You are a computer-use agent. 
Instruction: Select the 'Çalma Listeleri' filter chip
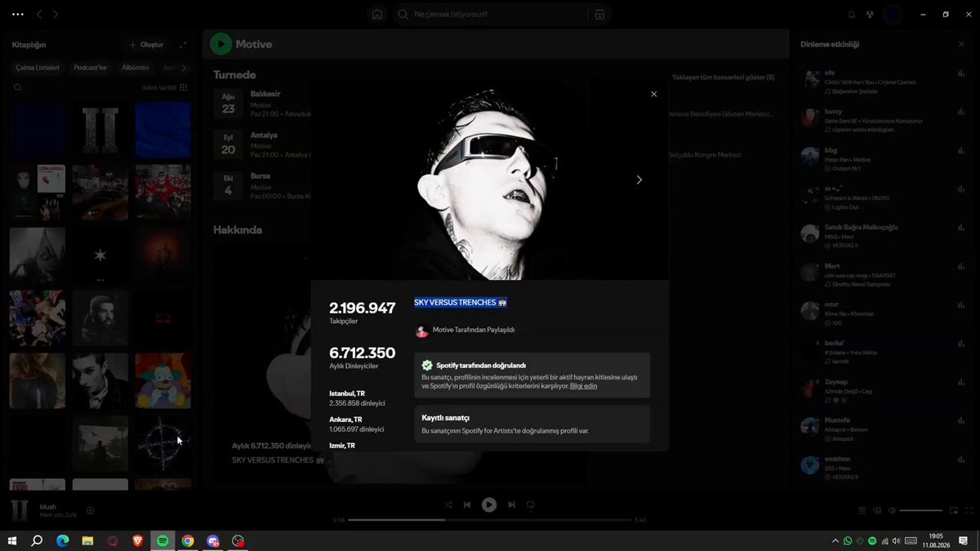tap(38, 68)
